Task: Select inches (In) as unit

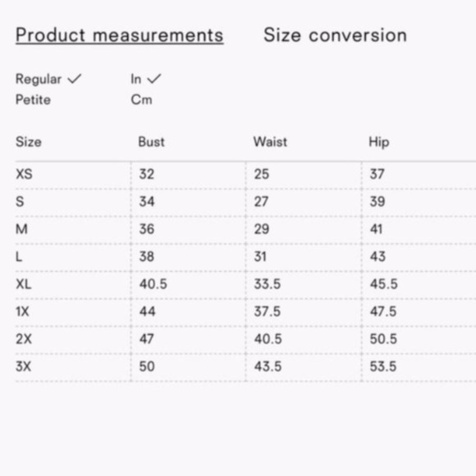Action: (x=136, y=79)
